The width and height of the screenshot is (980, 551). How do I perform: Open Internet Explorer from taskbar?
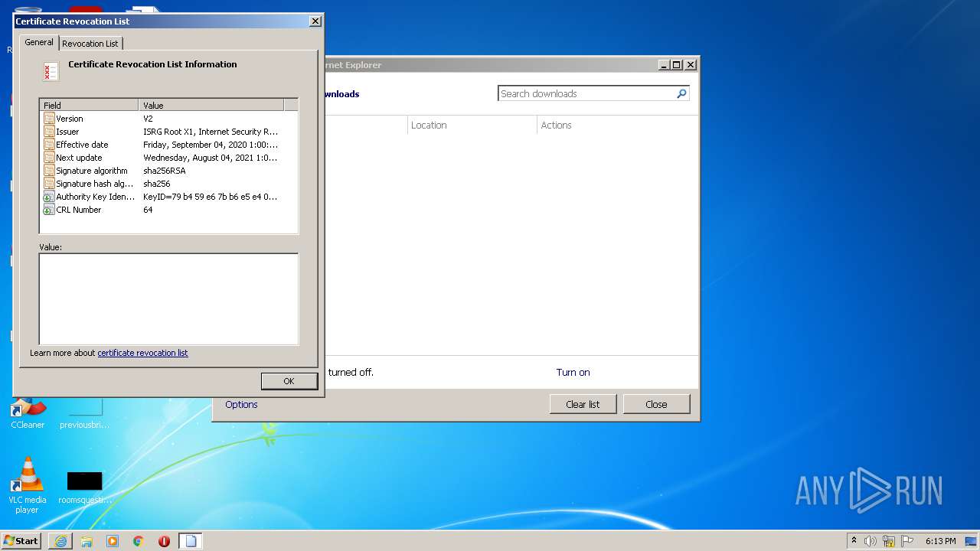[60, 541]
